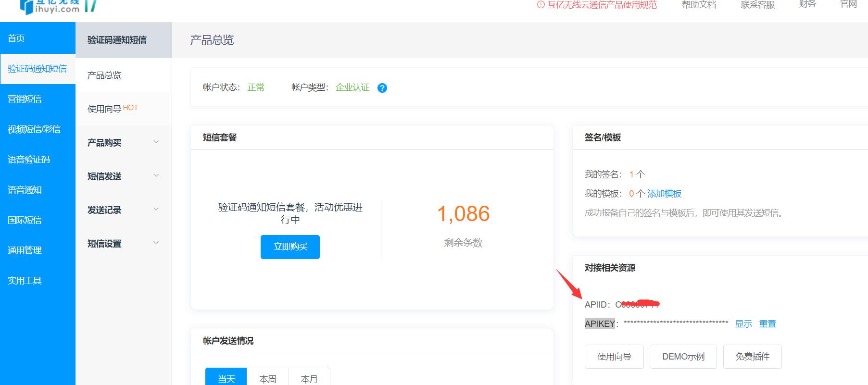Click the 添加模板 link
868x385 pixels.
664,194
